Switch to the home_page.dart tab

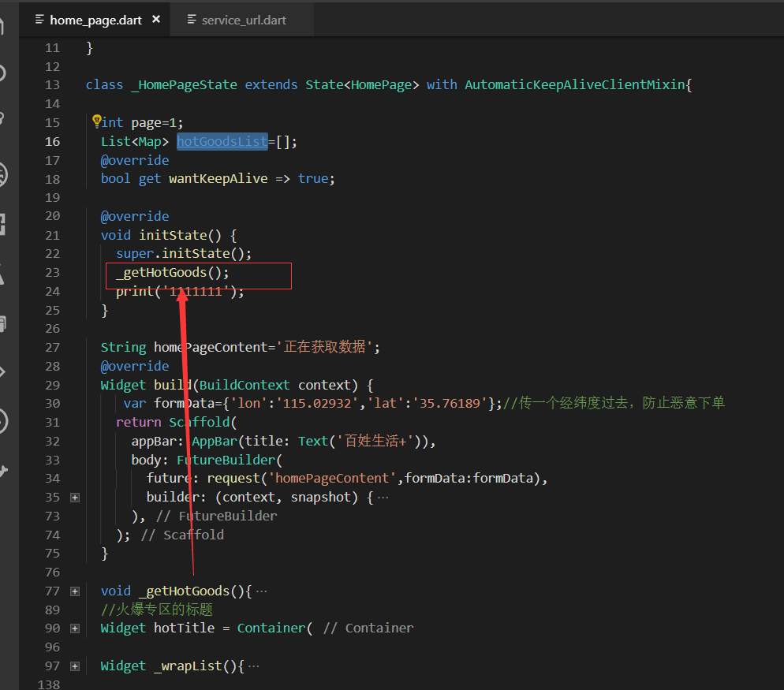point(95,20)
